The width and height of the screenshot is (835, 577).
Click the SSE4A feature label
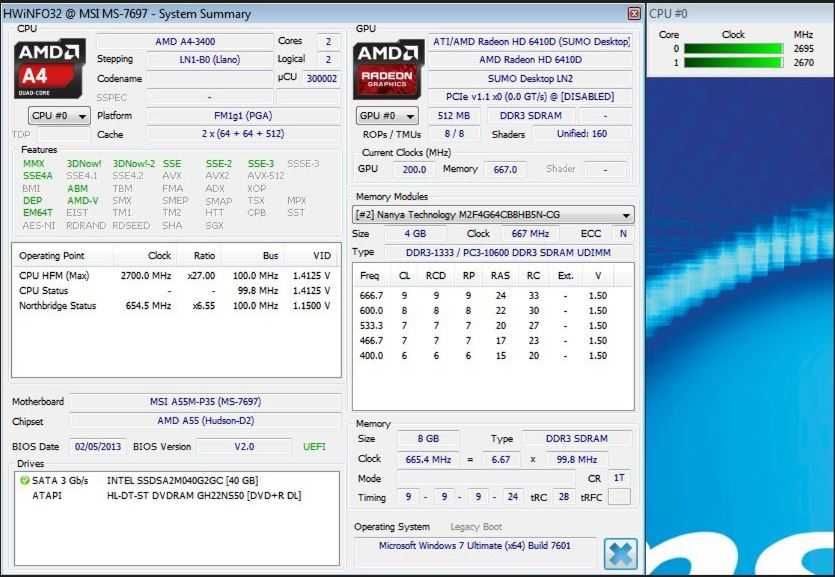(x=38, y=176)
